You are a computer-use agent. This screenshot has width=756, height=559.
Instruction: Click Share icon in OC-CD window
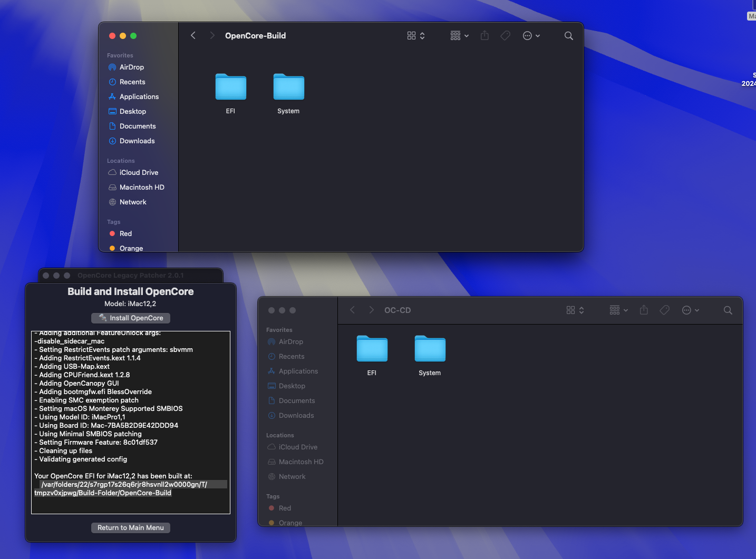coord(644,310)
